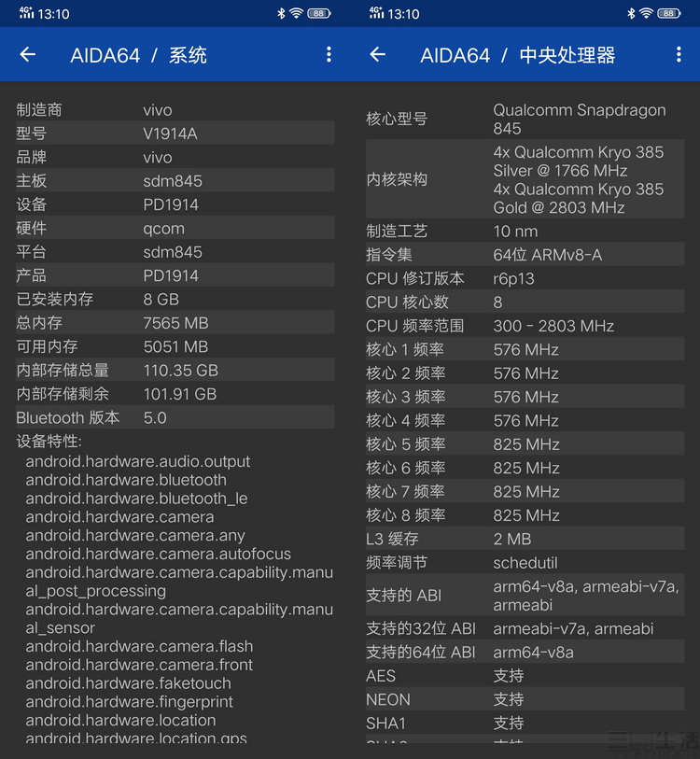Select the 核心 1 频率 576 MHz row
700x759 pixels.
click(525, 349)
